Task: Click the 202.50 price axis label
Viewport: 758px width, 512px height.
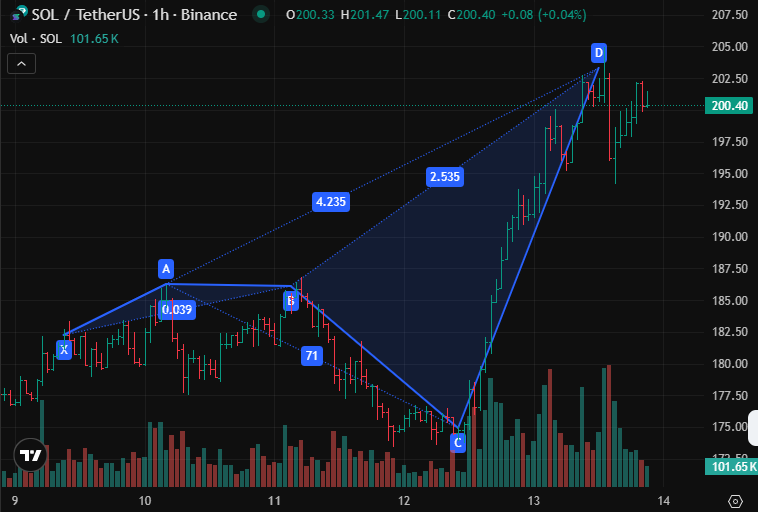Action: point(729,78)
